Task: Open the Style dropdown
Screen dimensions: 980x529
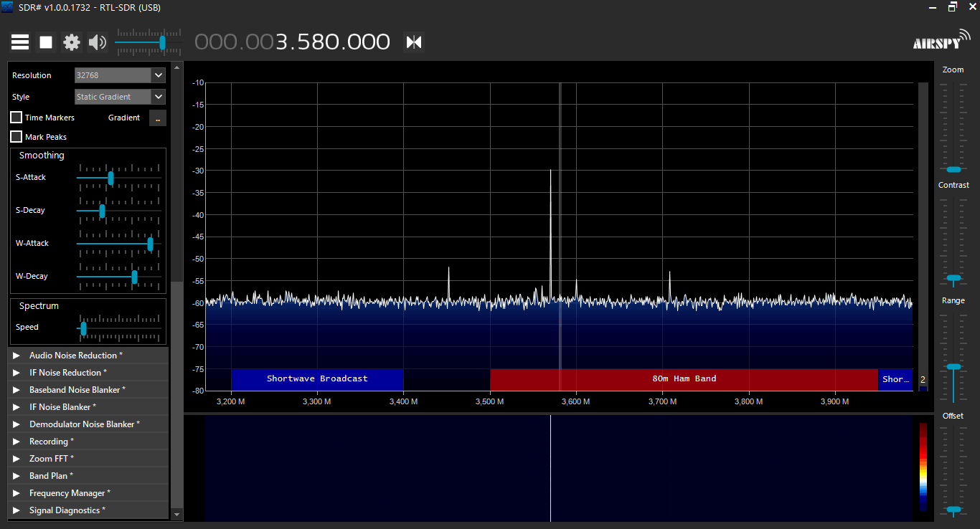Action: (x=159, y=97)
